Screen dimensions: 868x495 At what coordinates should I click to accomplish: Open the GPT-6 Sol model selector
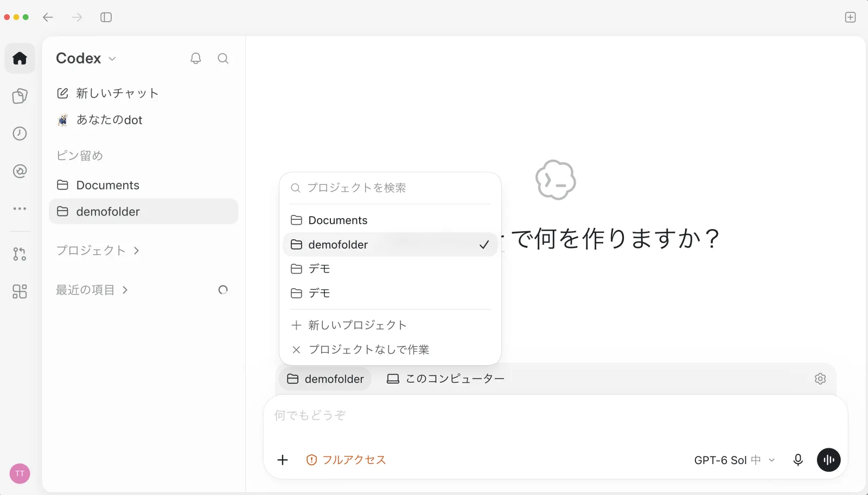tap(735, 460)
